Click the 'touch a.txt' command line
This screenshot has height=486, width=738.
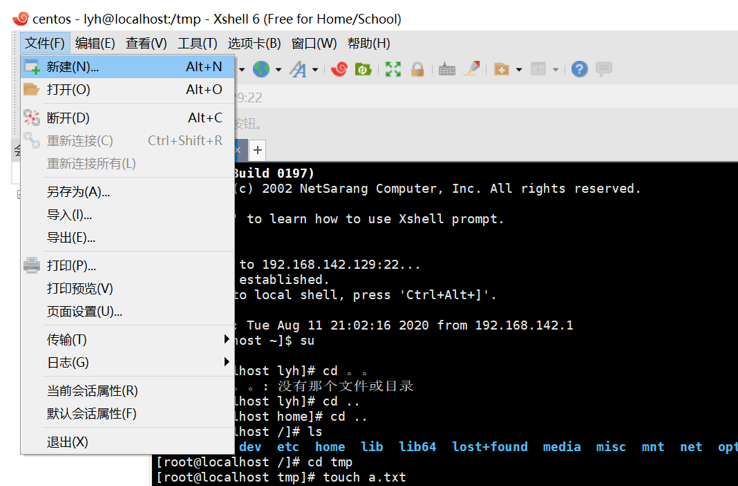tap(364, 477)
